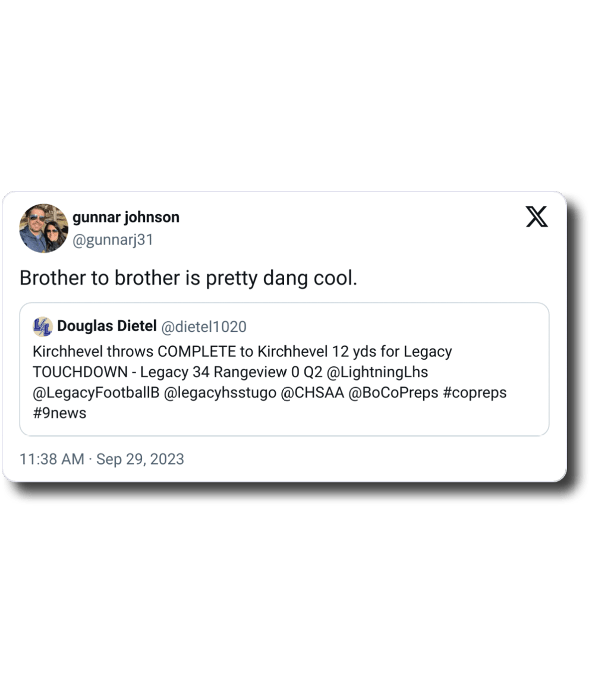The image size is (592, 700).
Task: Click the "Brother to brother" tweet text
Action: point(188,278)
